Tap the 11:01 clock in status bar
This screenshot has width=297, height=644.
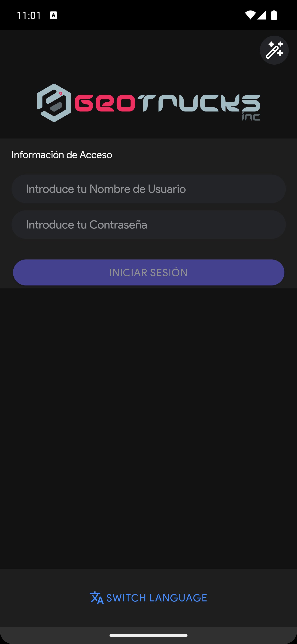[x=28, y=15]
